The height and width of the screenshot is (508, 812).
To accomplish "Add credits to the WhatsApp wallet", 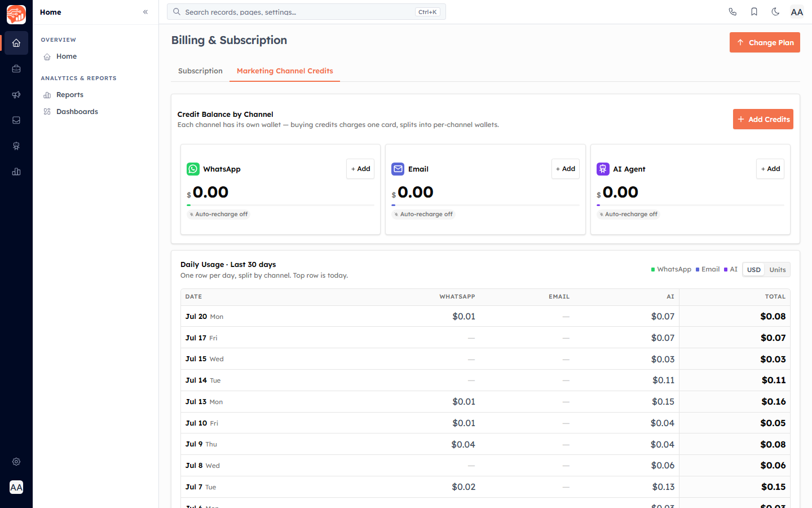I will point(360,169).
